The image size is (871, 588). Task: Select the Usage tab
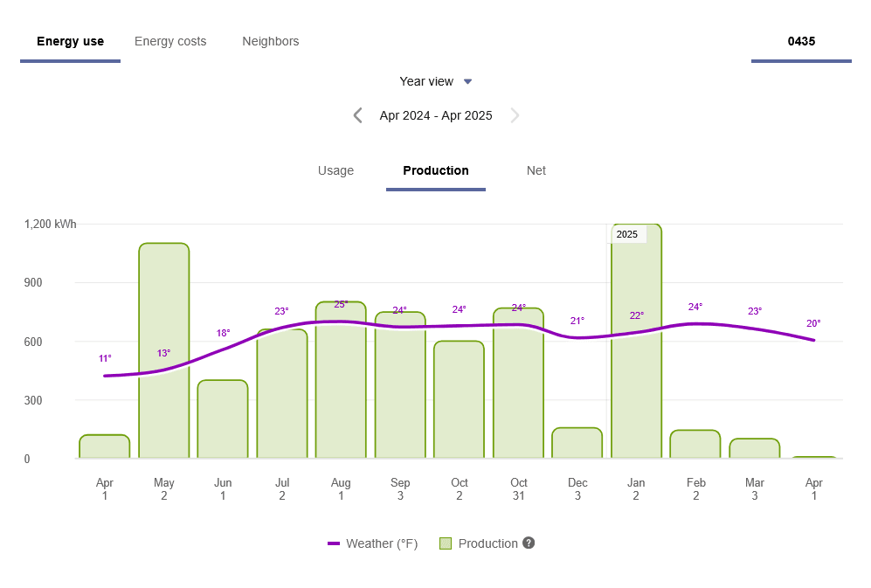[x=335, y=170]
